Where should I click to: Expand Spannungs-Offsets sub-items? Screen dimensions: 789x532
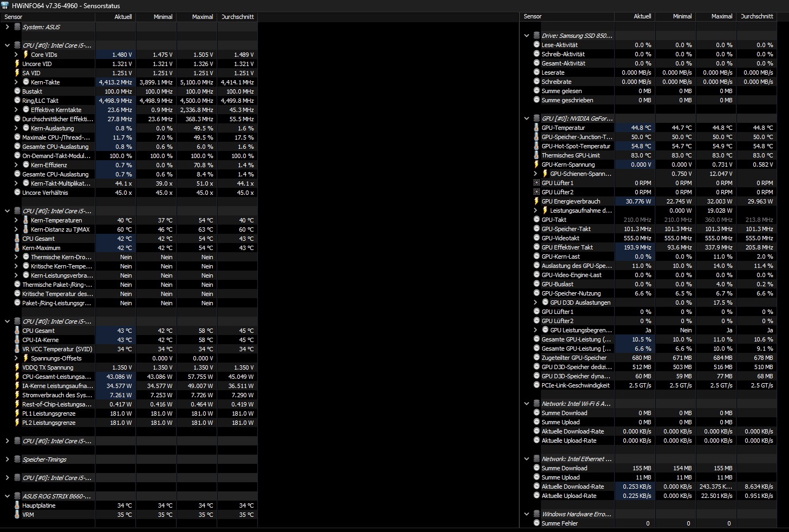(x=16, y=358)
